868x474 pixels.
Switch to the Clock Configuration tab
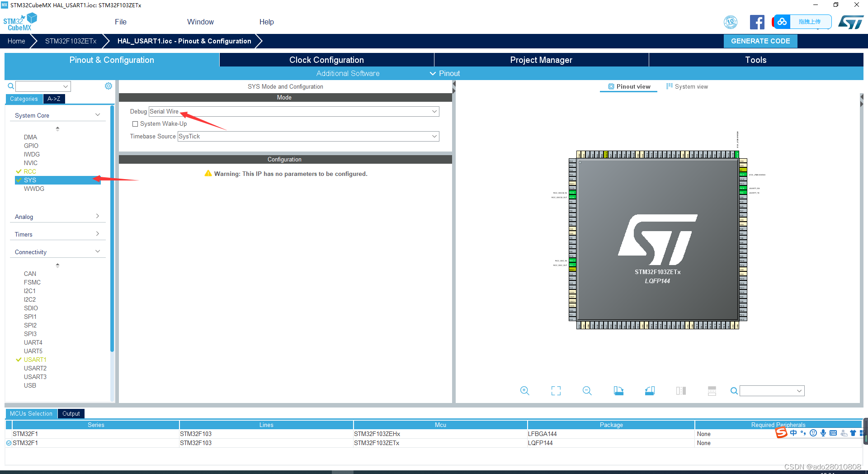tap(326, 60)
